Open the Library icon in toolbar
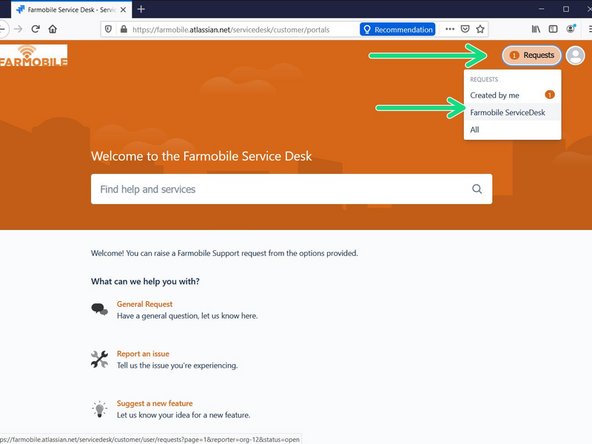592x444 pixels. click(x=536, y=29)
